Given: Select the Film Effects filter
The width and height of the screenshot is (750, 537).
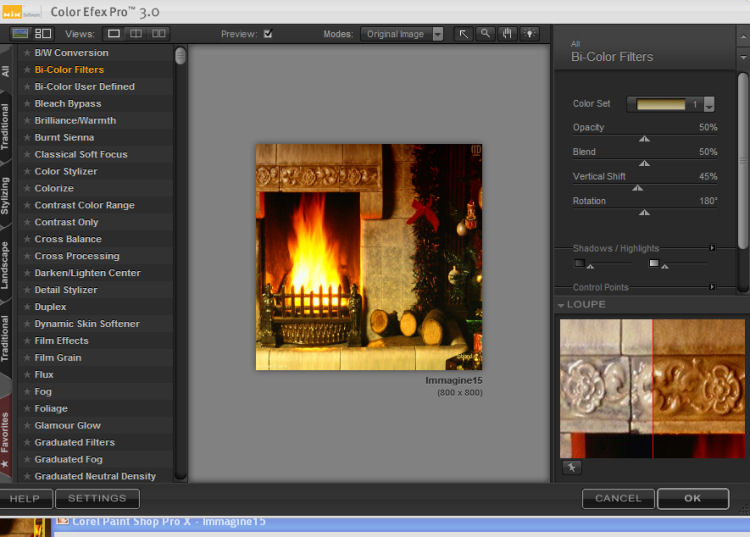Looking at the screenshot, I should [x=61, y=340].
